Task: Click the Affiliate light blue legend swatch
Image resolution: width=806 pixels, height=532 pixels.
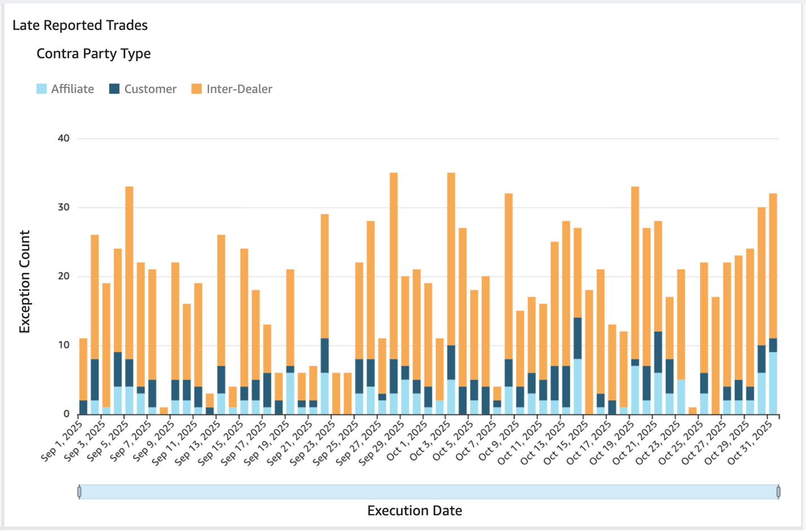Action: pos(42,89)
